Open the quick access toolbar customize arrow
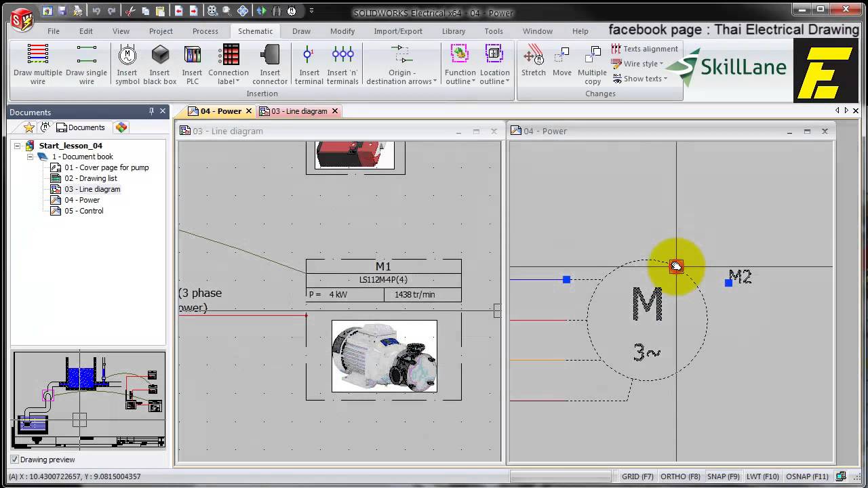Image resolution: width=868 pixels, height=488 pixels. [x=311, y=11]
